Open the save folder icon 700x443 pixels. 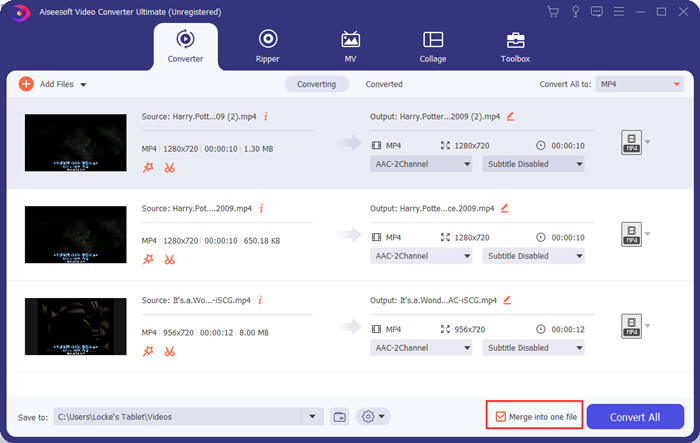(340, 416)
